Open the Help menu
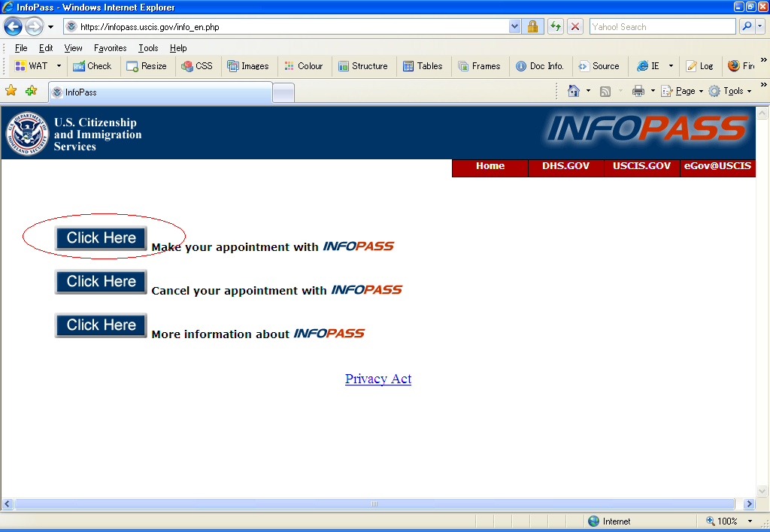Viewport: 770px width, 532px height. 178,48
